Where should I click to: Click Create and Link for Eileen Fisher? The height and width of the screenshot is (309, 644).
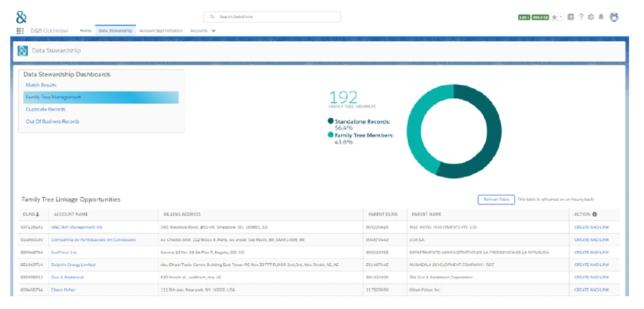pyautogui.click(x=591, y=290)
